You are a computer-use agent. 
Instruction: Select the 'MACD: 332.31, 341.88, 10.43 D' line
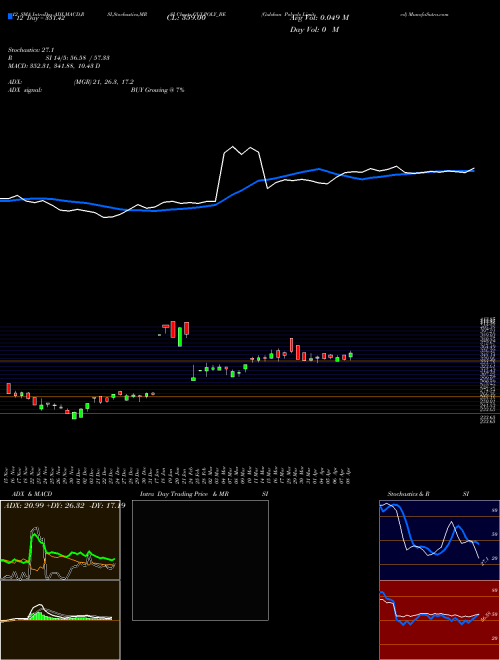pos(54,66)
